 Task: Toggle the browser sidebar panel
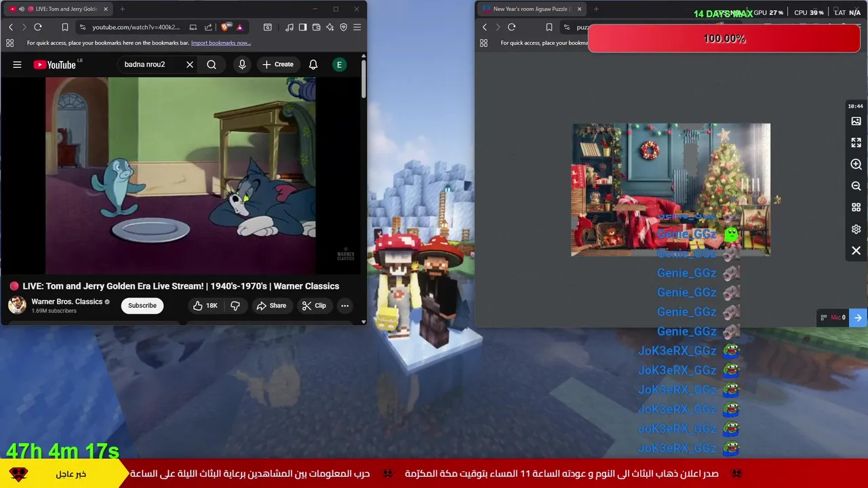[302, 27]
